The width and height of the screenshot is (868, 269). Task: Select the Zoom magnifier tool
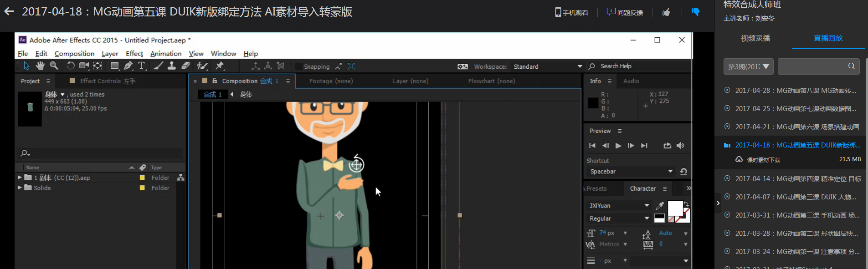[x=54, y=66]
